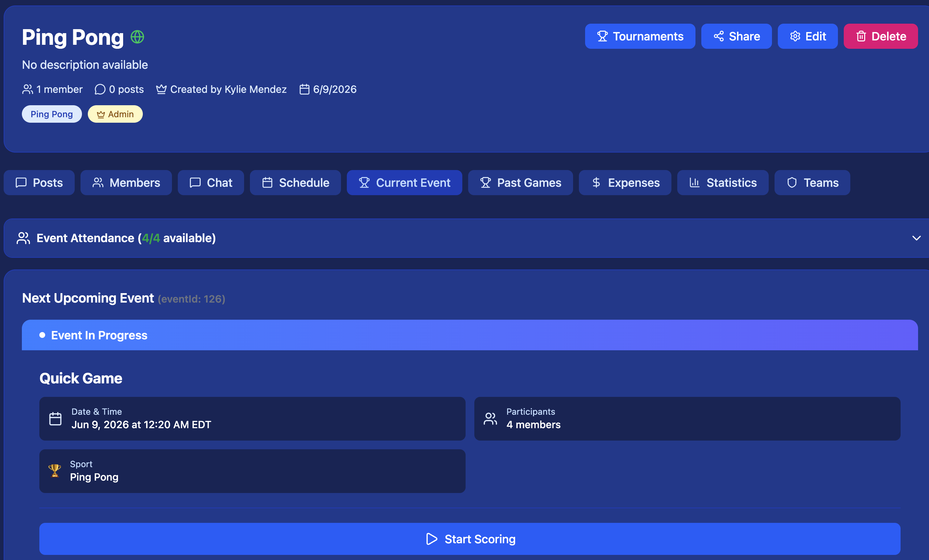Click the Event In Progress banner

click(470, 335)
